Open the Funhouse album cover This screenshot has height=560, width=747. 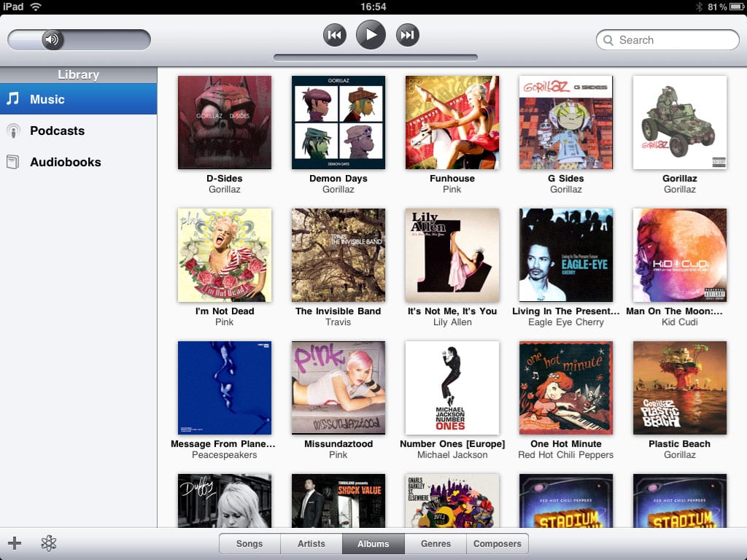tap(452, 122)
